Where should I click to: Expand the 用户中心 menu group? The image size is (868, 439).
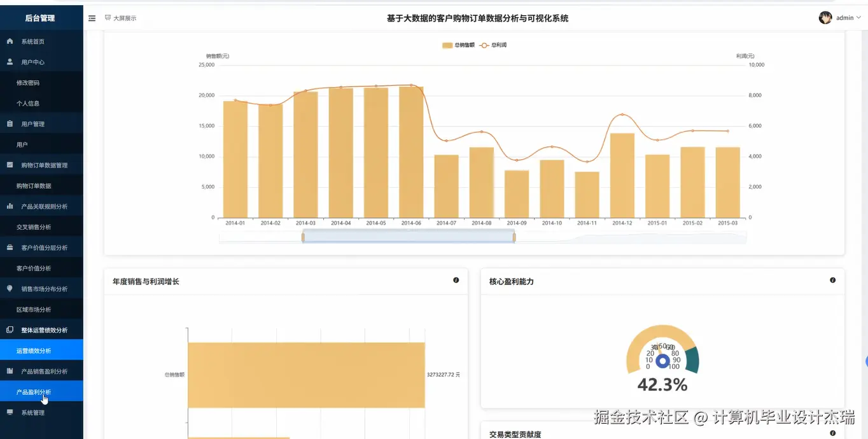[41, 62]
